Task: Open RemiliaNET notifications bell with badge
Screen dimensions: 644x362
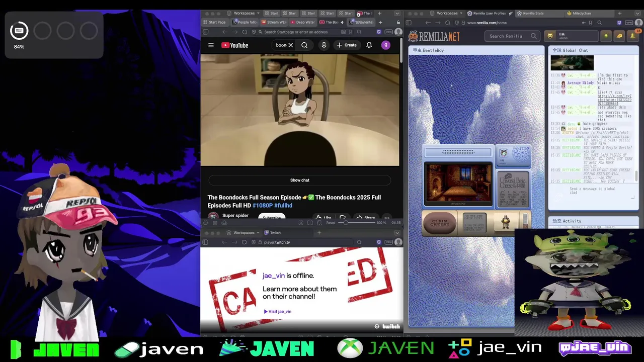Action: click(x=634, y=35)
